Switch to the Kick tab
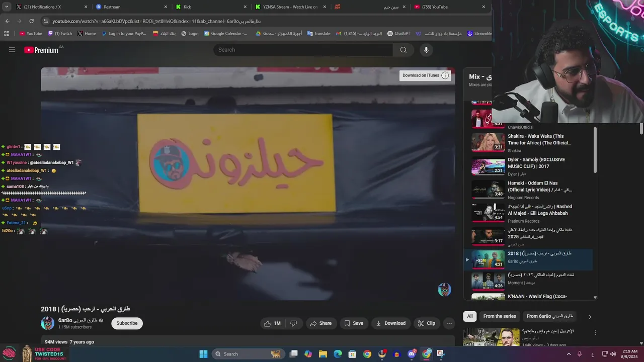This screenshot has width=644, height=362. [x=211, y=7]
